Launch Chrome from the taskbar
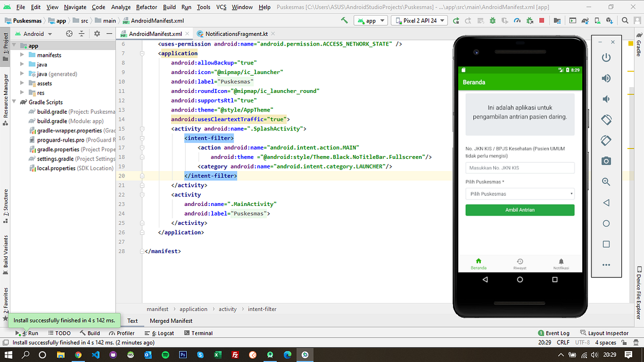644x362 pixels. [x=78, y=354]
